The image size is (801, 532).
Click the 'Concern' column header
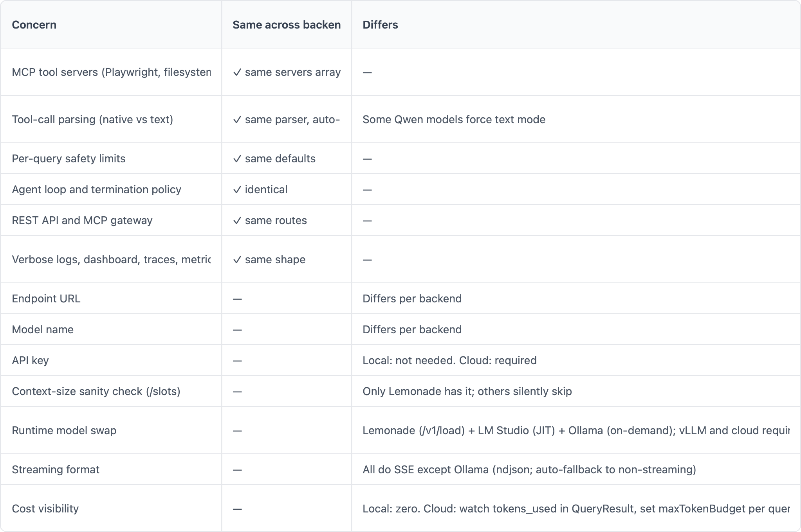pos(34,25)
